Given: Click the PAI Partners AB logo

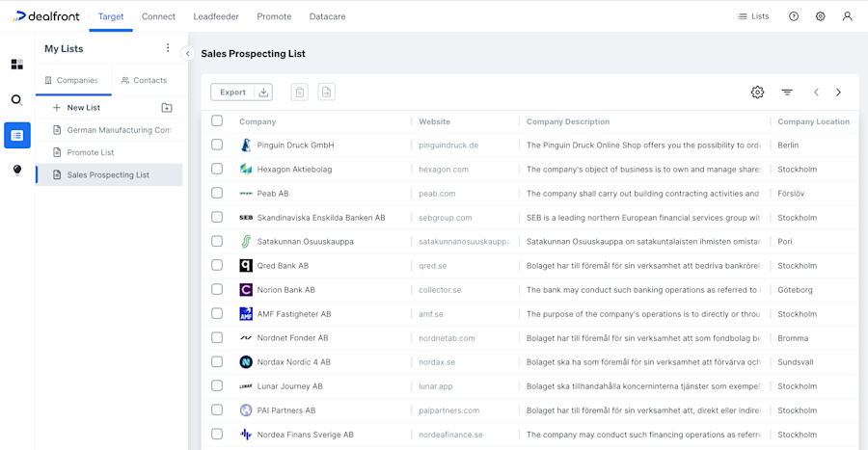Looking at the screenshot, I should point(246,410).
